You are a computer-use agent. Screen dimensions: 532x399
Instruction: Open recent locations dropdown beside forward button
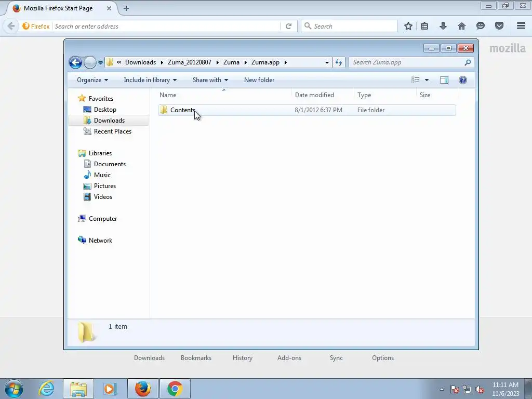click(x=100, y=63)
